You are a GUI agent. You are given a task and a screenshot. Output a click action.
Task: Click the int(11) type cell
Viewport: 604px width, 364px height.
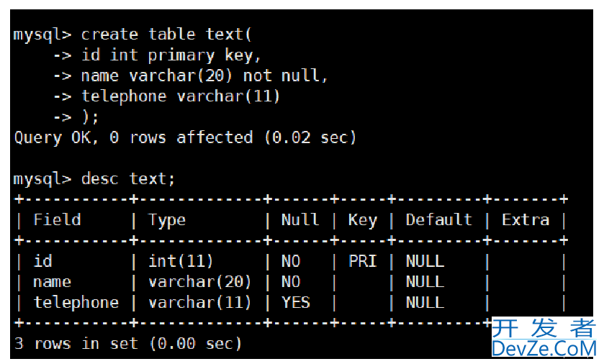click(180, 261)
